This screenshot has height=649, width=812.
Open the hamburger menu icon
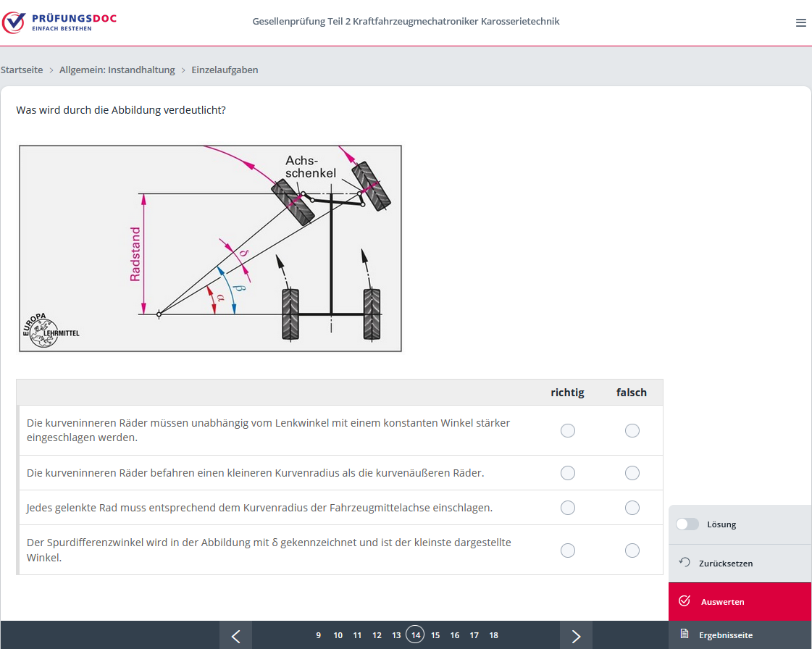coord(800,22)
